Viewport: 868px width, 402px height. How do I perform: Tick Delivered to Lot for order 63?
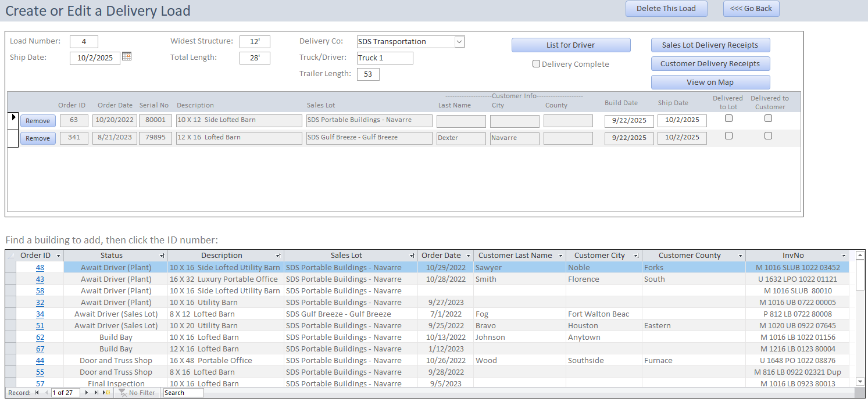(x=728, y=119)
